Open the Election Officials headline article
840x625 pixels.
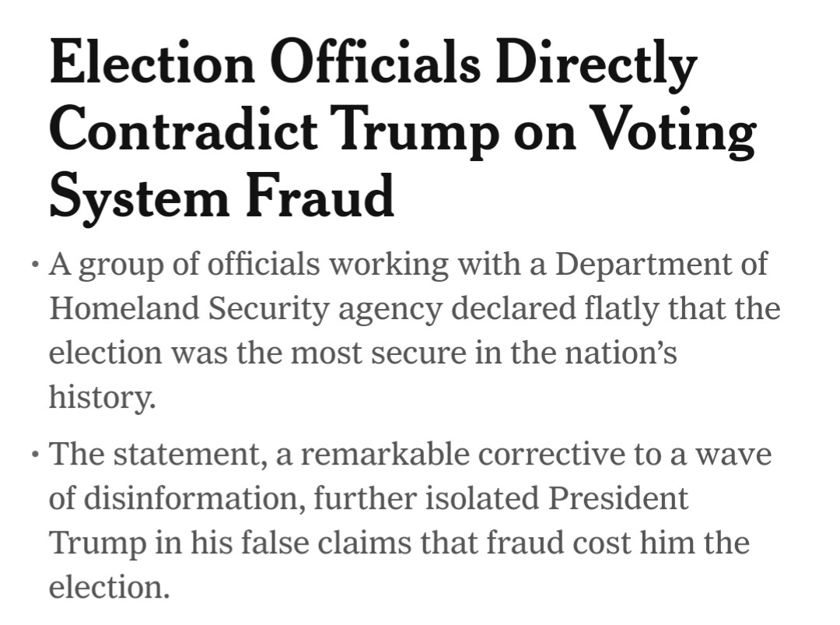[373, 64]
